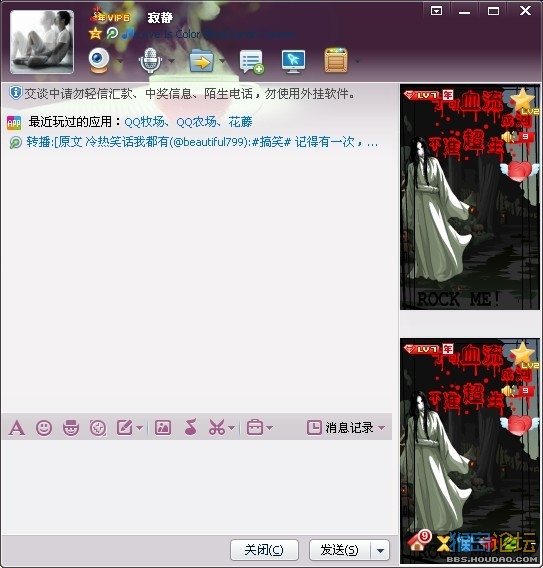Click the lower QQ Show avatar image
Image resolution: width=543 pixels, height=568 pixels.
[470, 451]
